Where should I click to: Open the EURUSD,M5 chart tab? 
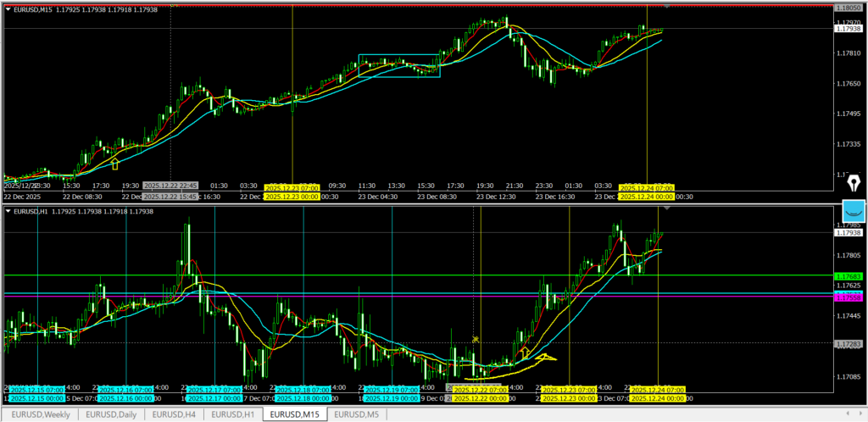pos(358,414)
